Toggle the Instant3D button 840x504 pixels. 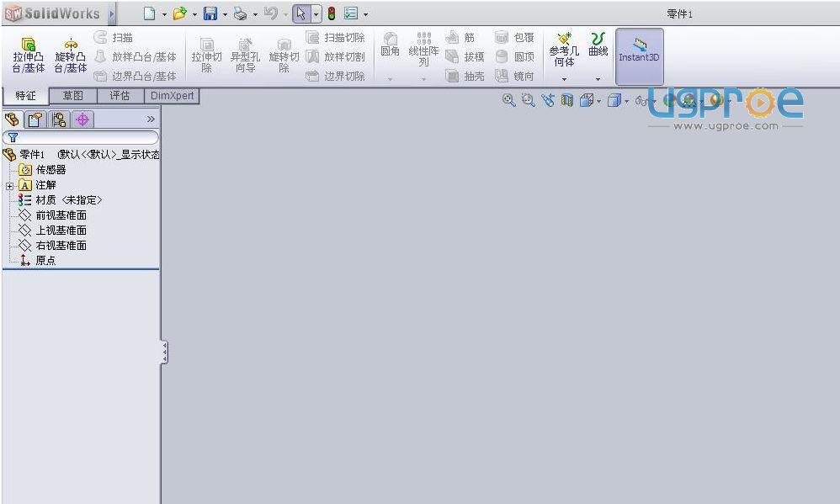[639, 56]
